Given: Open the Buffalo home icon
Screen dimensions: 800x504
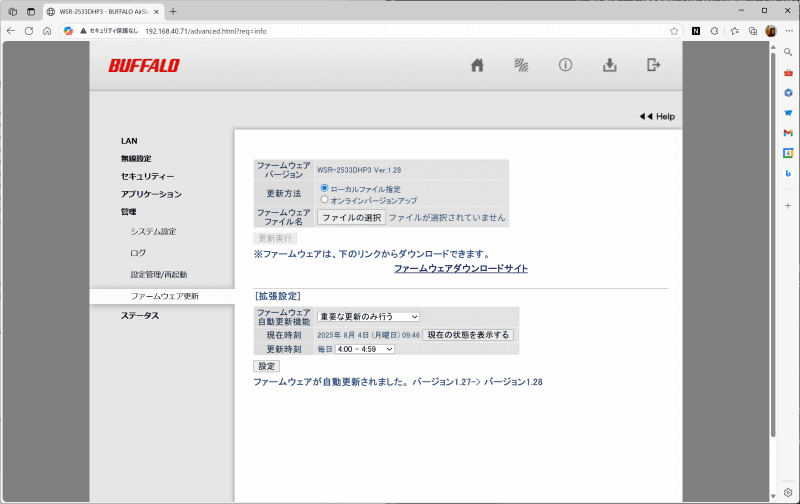Looking at the screenshot, I should (477, 65).
